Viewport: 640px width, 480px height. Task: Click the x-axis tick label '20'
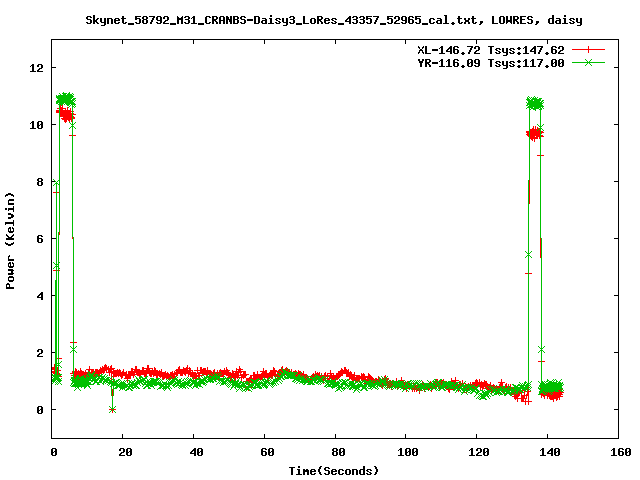(x=125, y=452)
